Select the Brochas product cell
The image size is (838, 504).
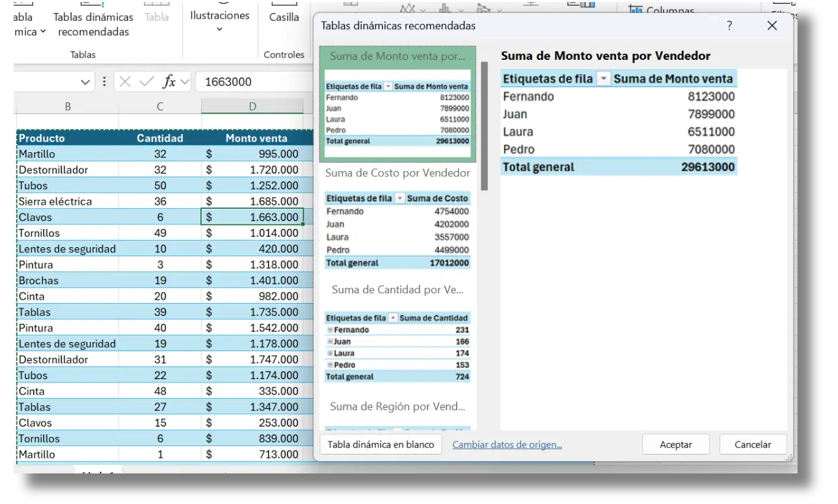coord(68,280)
